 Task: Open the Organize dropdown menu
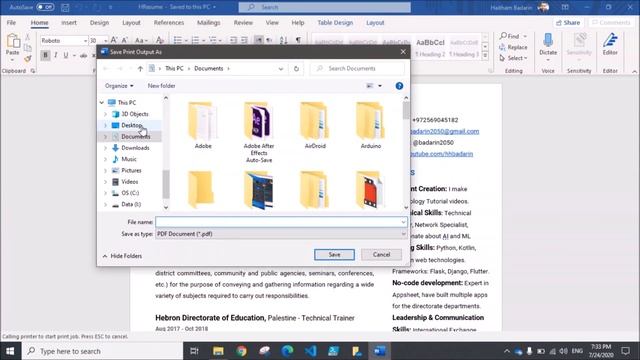tap(119, 86)
